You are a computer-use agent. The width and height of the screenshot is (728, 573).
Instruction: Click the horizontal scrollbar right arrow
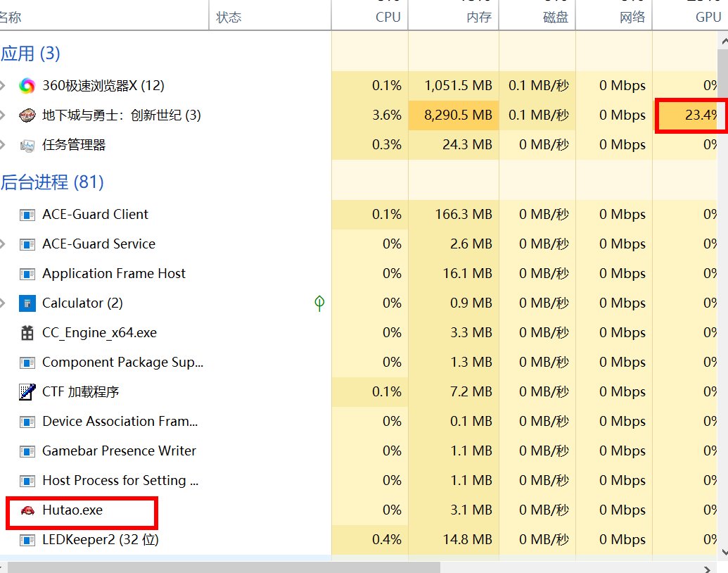(x=707, y=569)
